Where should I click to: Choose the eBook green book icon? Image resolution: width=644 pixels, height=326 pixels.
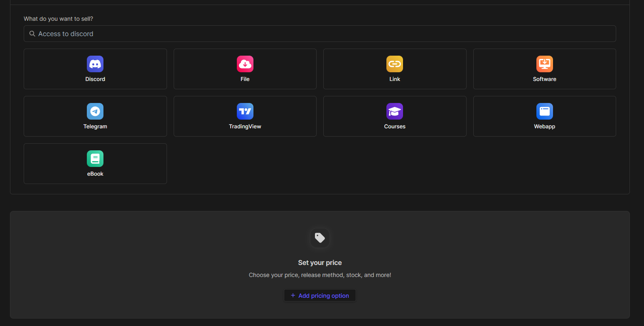[95, 159]
